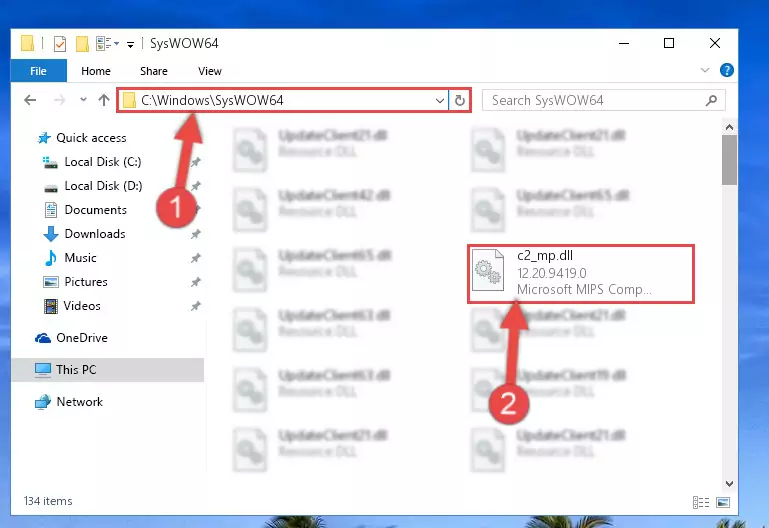Click the Quick access star icon

point(44,138)
